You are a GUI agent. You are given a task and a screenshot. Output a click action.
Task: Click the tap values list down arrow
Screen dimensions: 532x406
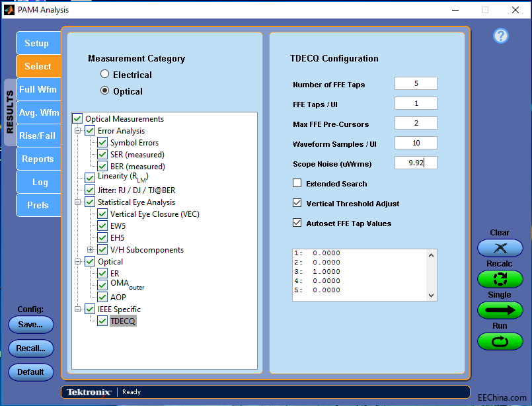(x=431, y=296)
